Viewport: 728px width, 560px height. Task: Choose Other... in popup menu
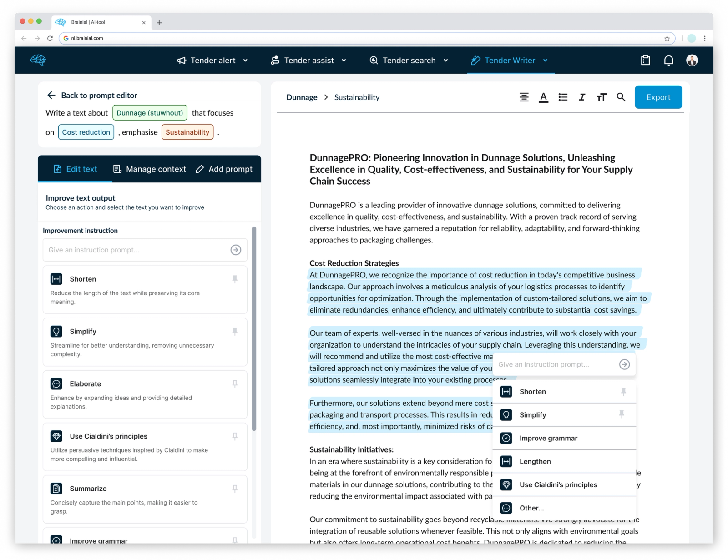(564, 508)
